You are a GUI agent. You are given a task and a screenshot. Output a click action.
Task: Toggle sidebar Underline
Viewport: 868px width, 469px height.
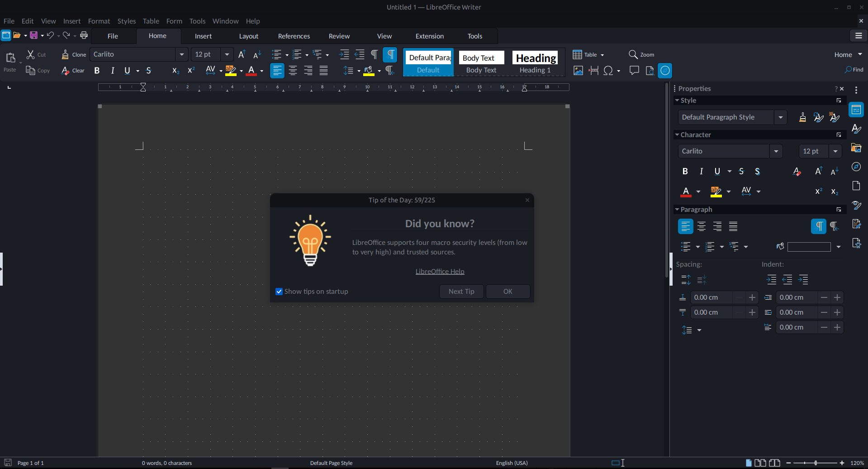click(717, 171)
